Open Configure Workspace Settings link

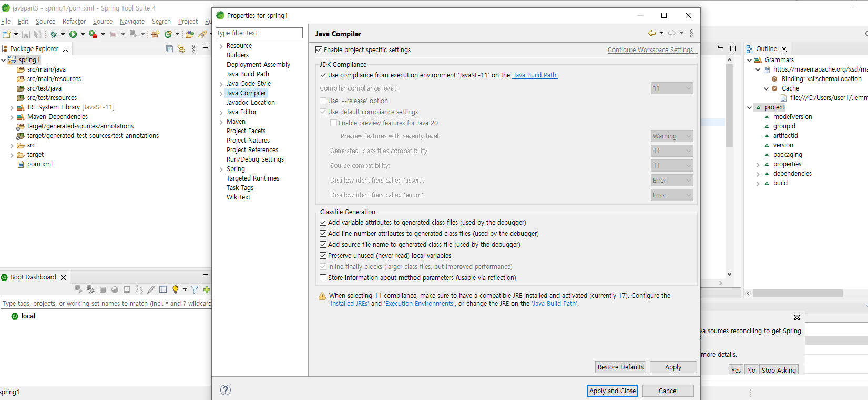pyautogui.click(x=652, y=50)
